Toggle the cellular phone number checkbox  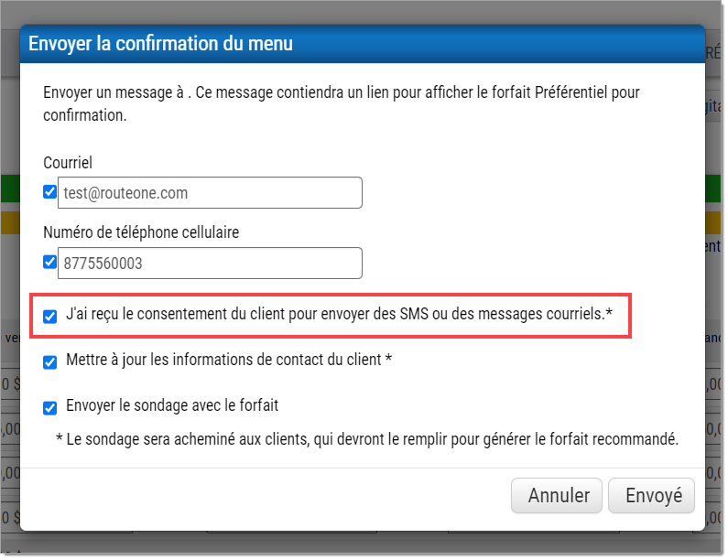point(50,263)
